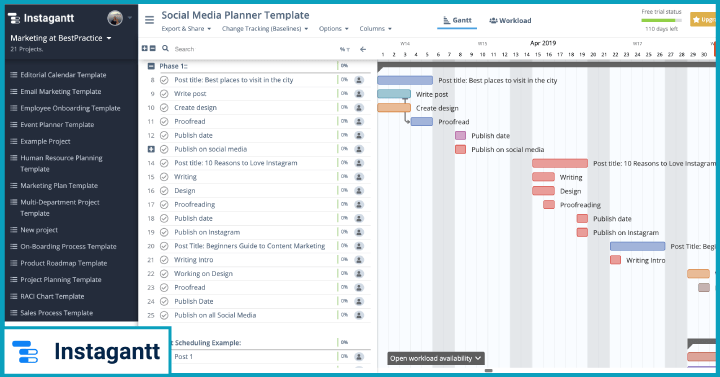Viewport: 720px width, 377px height.
Task: Click list icon beside Editorial Calendar Template
Action: 14,75
